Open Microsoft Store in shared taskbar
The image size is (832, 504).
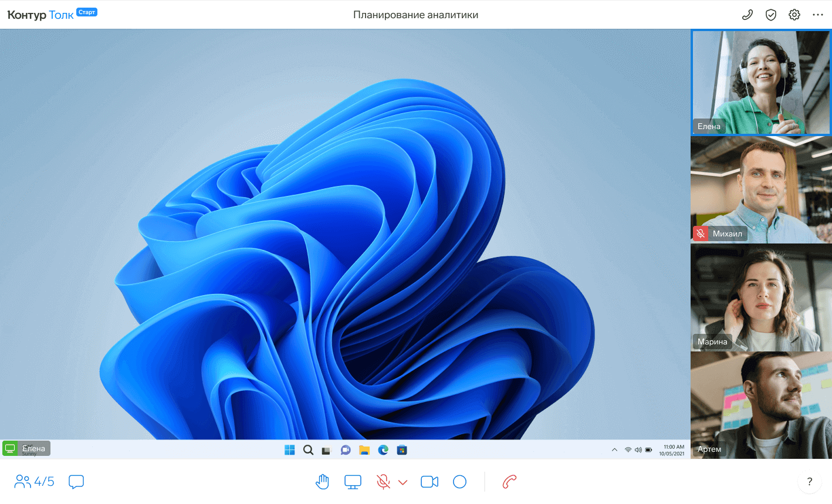point(402,450)
